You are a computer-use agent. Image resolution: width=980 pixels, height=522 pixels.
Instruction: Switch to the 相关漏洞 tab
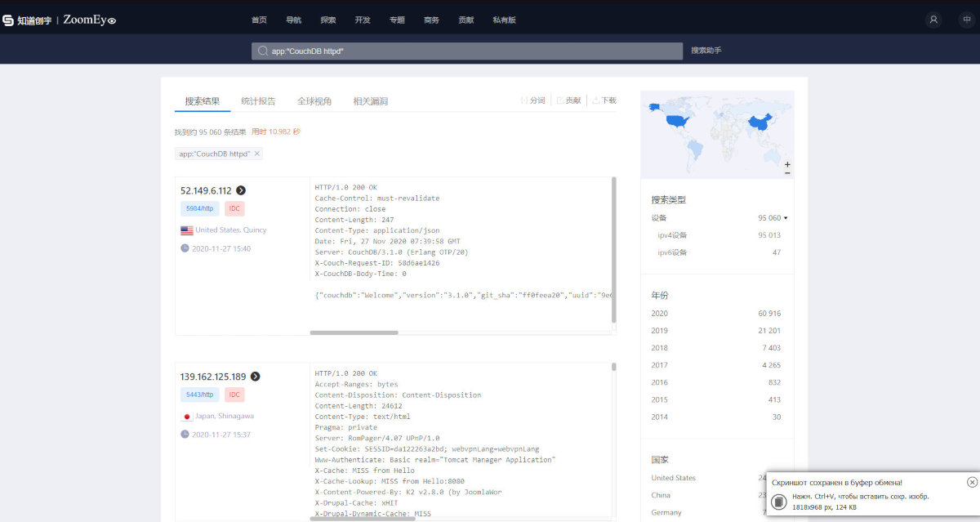click(370, 101)
